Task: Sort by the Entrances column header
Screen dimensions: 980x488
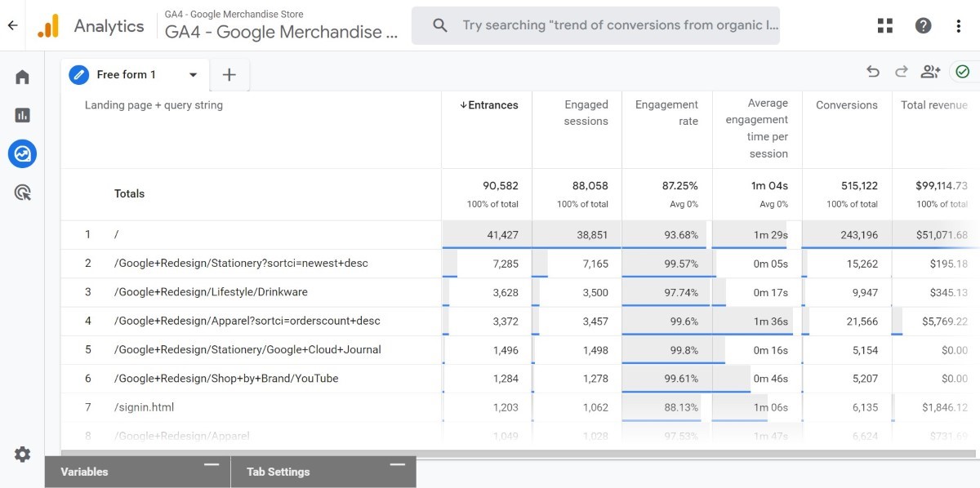Action: [488, 105]
